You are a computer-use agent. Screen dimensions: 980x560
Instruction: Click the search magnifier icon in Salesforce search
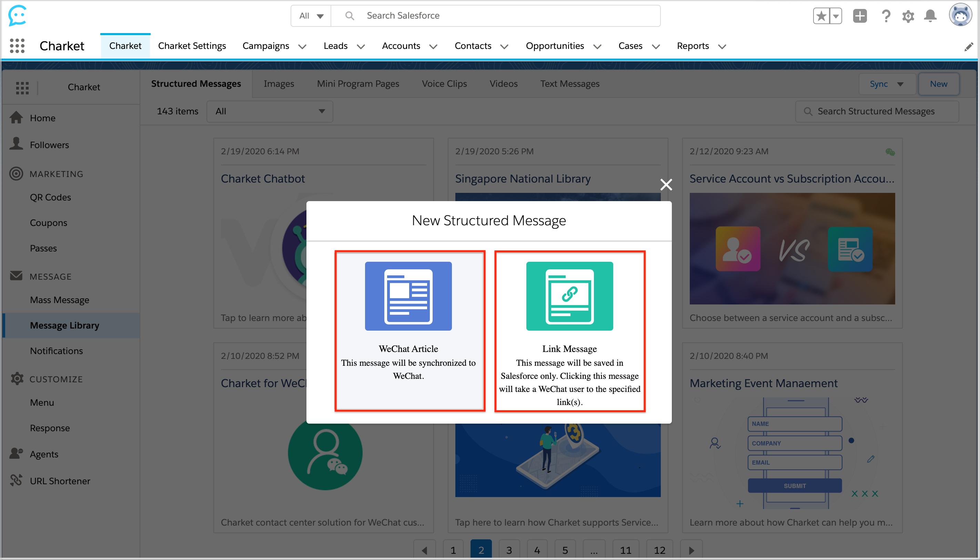click(x=349, y=16)
